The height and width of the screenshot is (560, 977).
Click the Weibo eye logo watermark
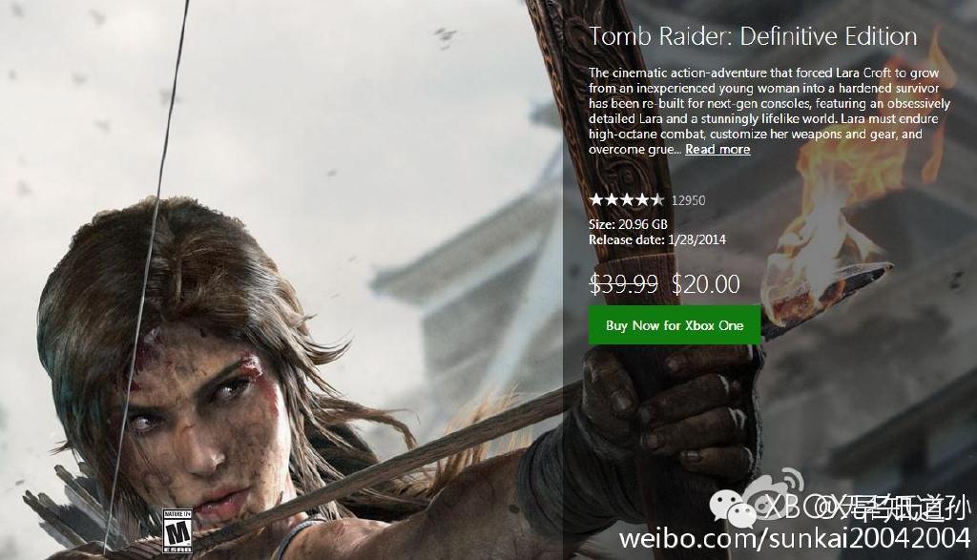[x=773, y=493]
